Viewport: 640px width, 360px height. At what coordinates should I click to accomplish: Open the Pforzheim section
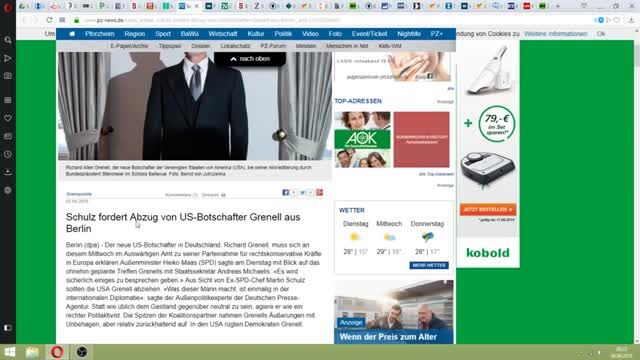click(x=100, y=34)
